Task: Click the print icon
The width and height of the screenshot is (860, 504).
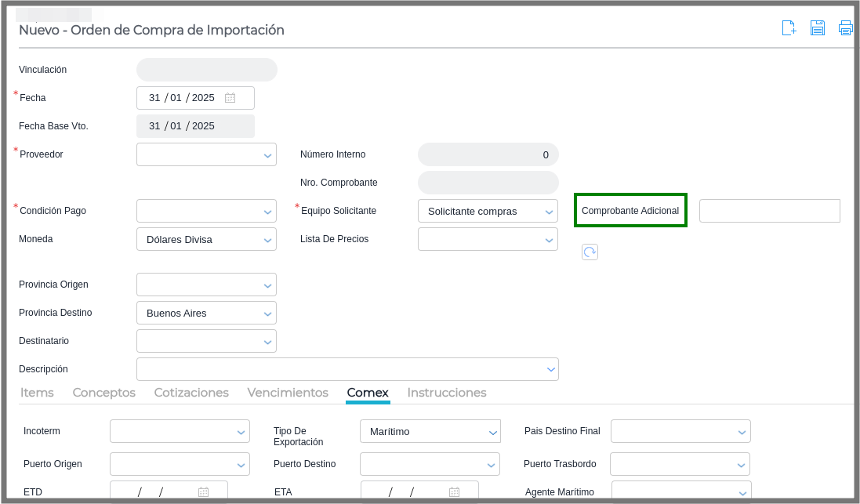Action: point(845,28)
